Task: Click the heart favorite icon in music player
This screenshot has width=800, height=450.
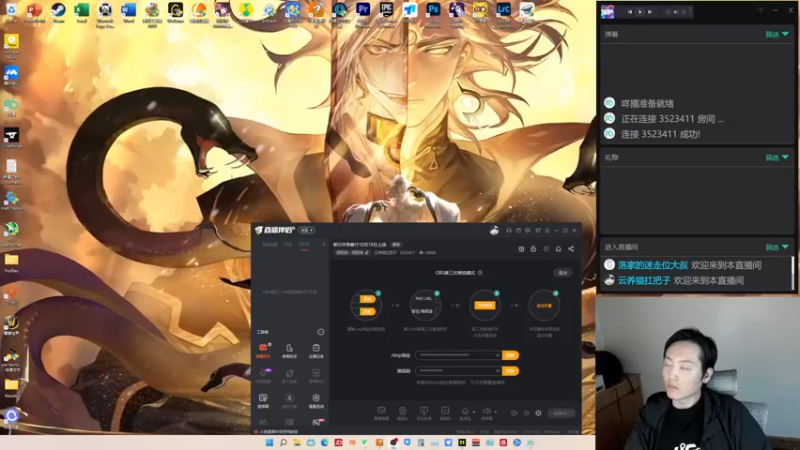Action: [668, 11]
